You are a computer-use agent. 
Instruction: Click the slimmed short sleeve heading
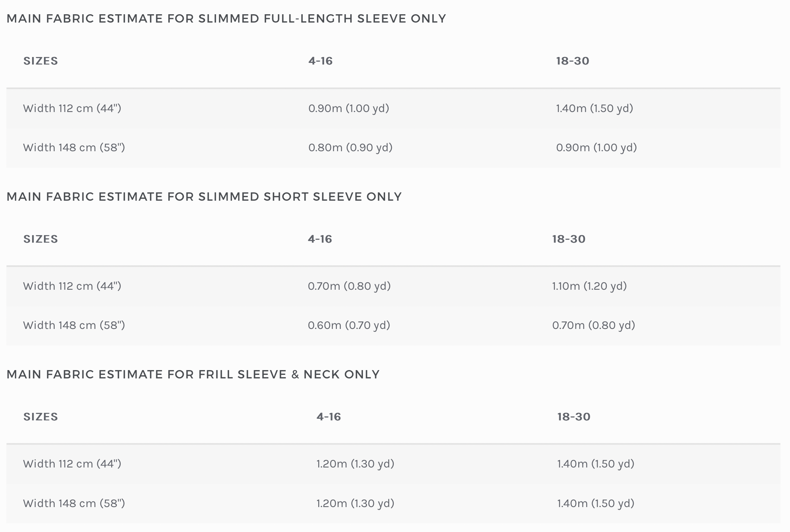204,197
